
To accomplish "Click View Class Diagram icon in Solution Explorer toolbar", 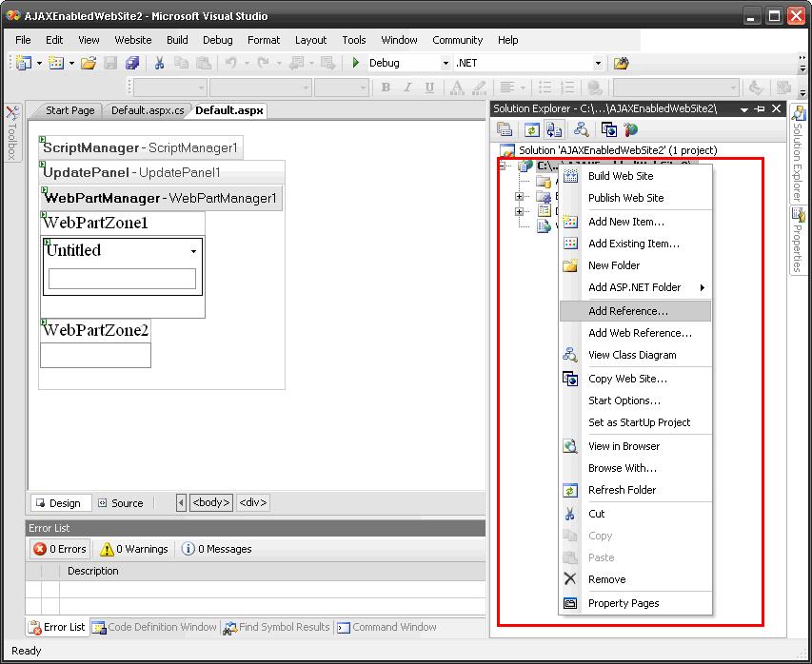I will pyautogui.click(x=581, y=129).
